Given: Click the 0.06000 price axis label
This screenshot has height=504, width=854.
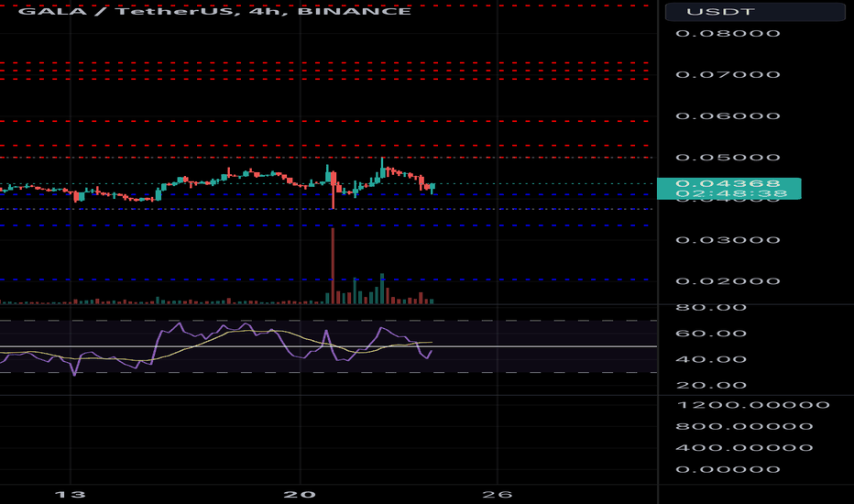Looking at the screenshot, I should 728,116.
